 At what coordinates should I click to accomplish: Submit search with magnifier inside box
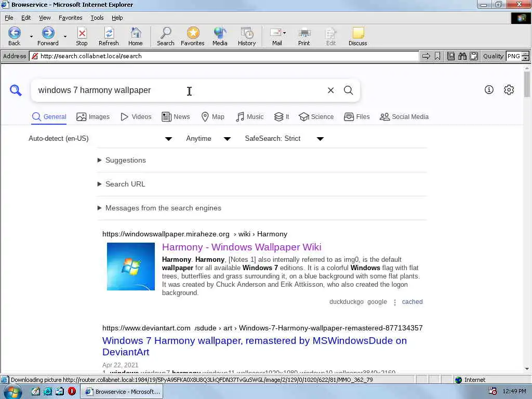pos(349,90)
